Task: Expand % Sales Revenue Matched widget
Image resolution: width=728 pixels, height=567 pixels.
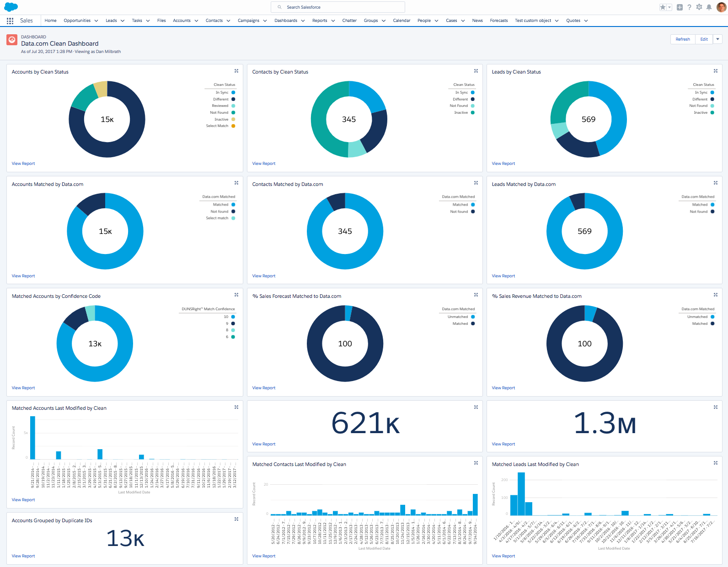Action: pos(716,295)
